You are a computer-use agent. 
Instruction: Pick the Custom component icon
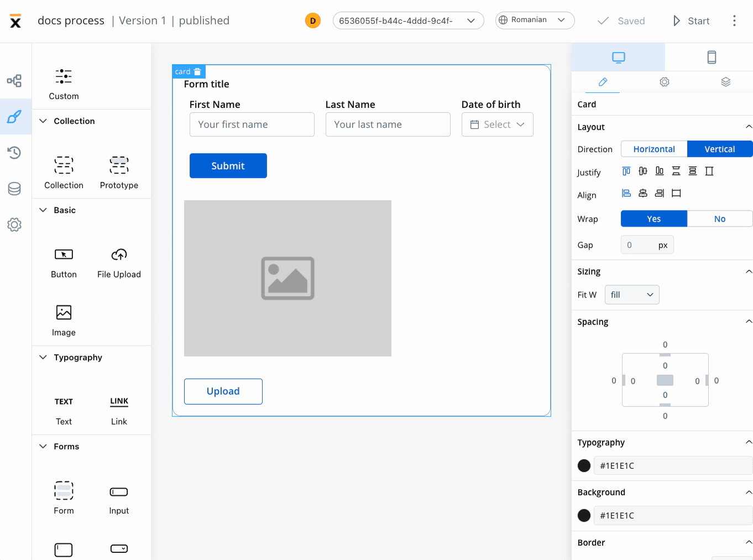(x=64, y=76)
